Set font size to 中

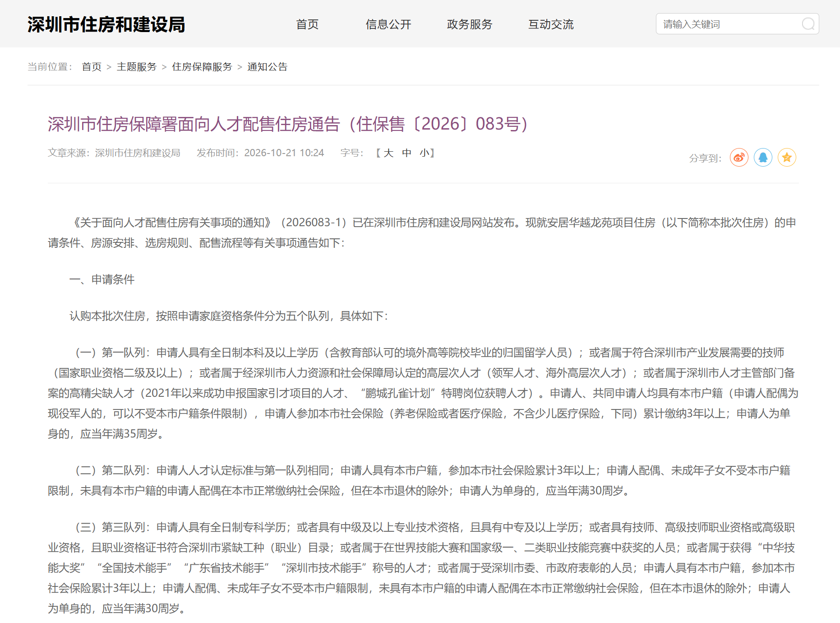click(406, 153)
